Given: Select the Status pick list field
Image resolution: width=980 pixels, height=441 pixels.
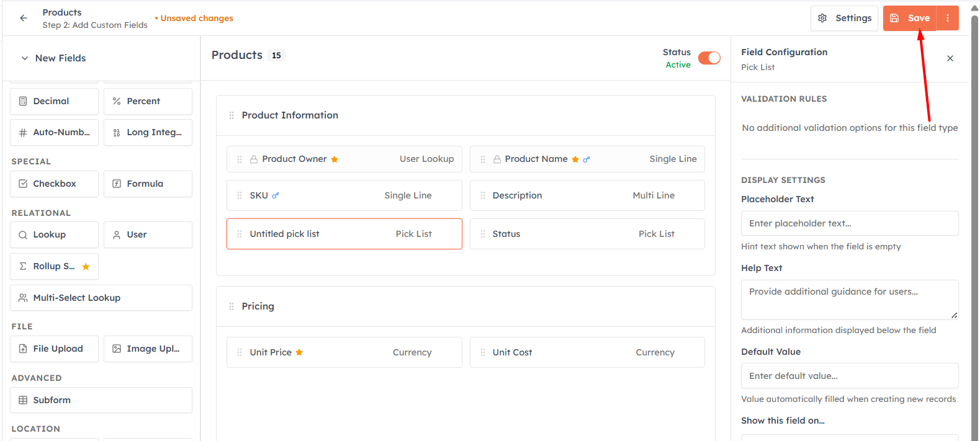Looking at the screenshot, I should point(587,234).
